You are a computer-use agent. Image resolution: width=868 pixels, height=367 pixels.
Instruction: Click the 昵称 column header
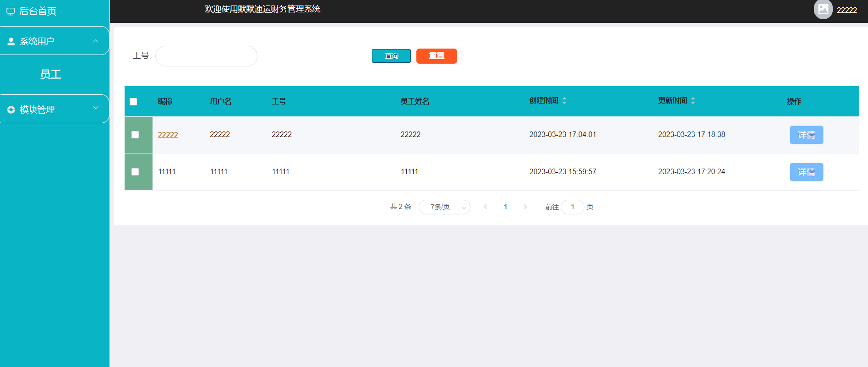(165, 101)
